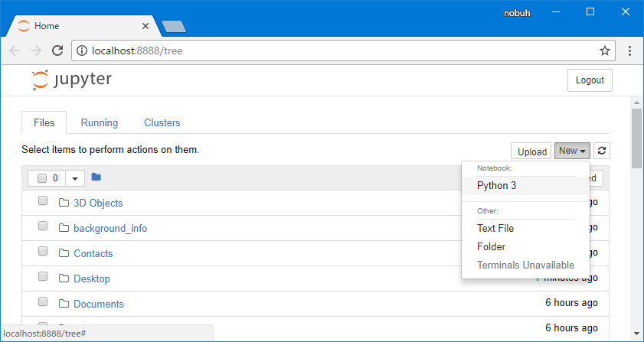Go back in browser history
The height and width of the screenshot is (342, 644).
click(x=15, y=50)
